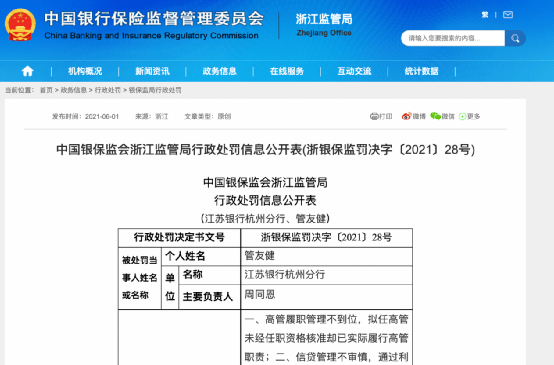Open the 更多 share options icon
This screenshot has height=365, width=554.
click(x=462, y=116)
